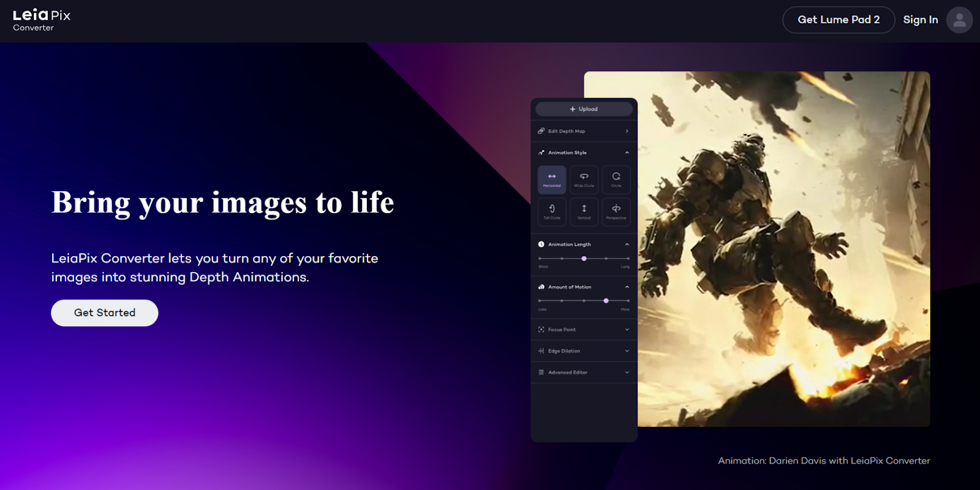This screenshot has width=980, height=490.
Task: Click the Amount of Motion icon
Action: pyautogui.click(x=541, y=287)
